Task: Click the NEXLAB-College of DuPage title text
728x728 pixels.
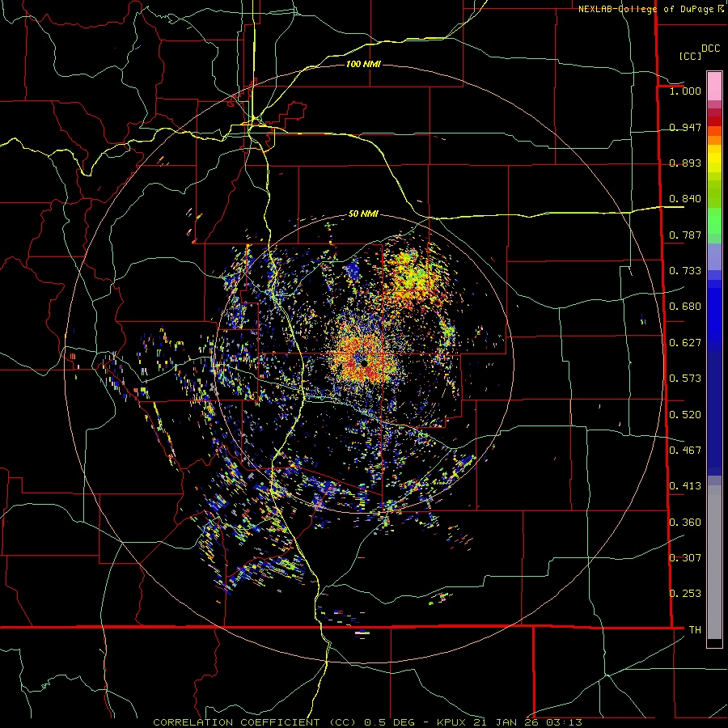Action: (650, 9)
